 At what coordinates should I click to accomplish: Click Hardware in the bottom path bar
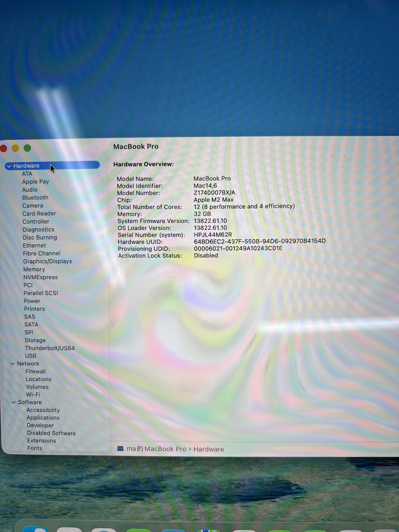click(208, 449)
